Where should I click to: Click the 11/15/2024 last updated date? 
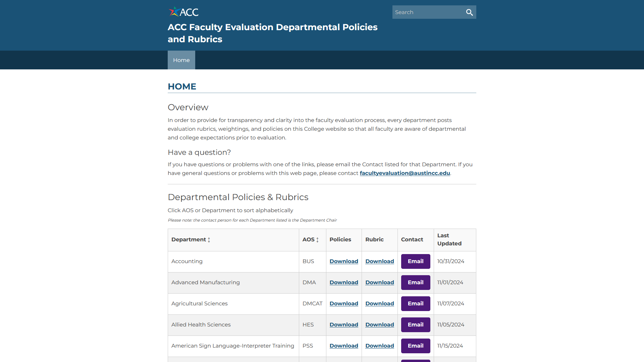(450, 346)
